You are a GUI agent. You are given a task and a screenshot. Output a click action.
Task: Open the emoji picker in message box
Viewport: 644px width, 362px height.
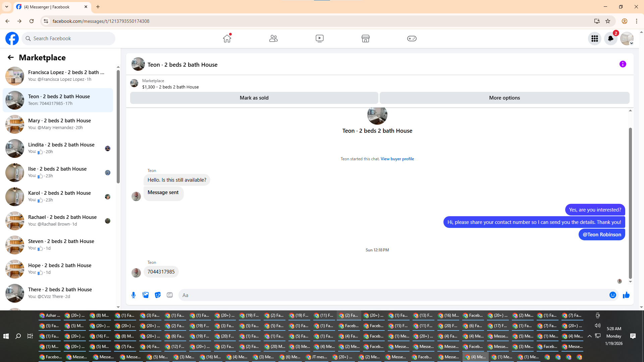pos(612,295)
